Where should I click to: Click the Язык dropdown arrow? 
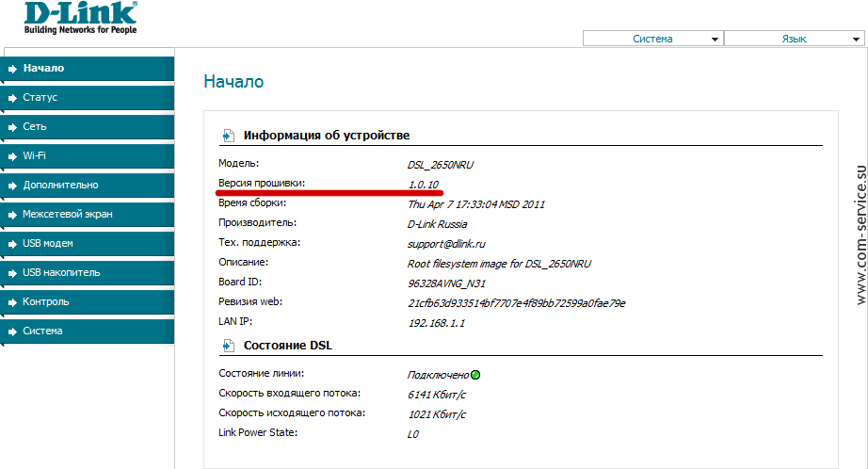click(x=856, y=40)
